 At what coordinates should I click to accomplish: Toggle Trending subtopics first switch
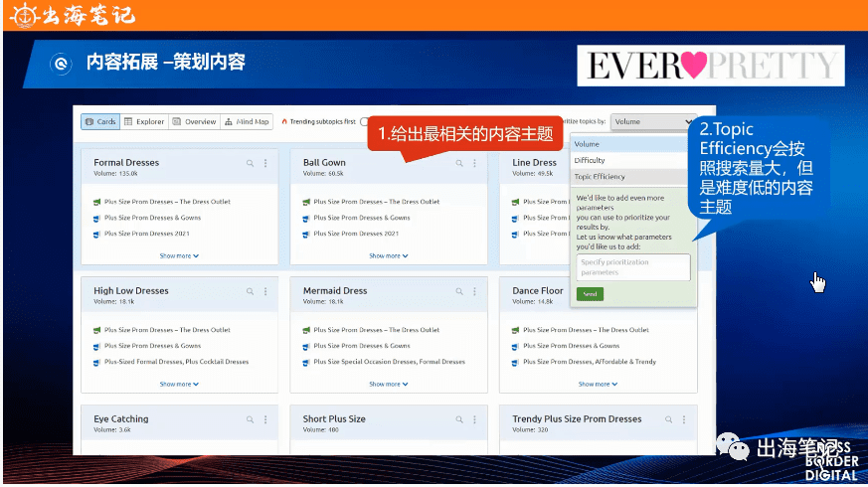pos(364,121)
